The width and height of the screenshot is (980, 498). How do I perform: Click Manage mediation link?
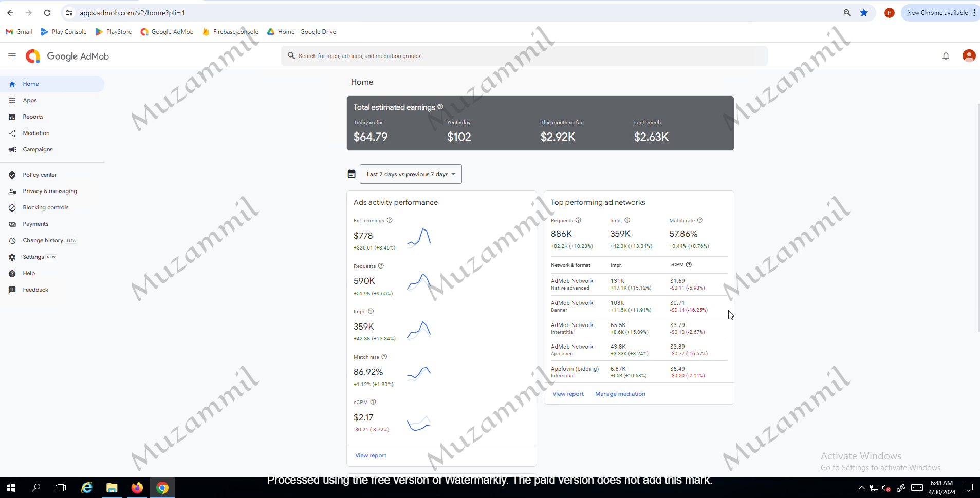pyautogui.click(x=620, y=394)
